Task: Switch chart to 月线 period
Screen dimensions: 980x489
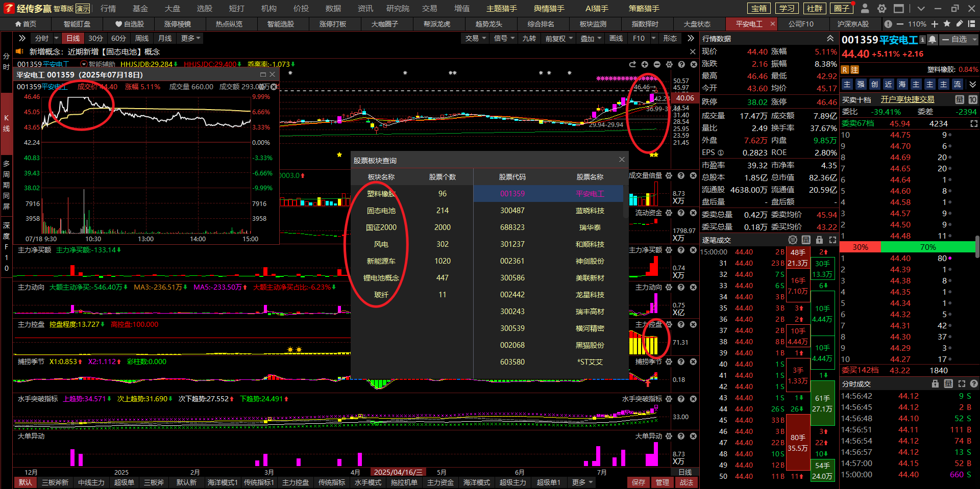Action: pos(165,38)
